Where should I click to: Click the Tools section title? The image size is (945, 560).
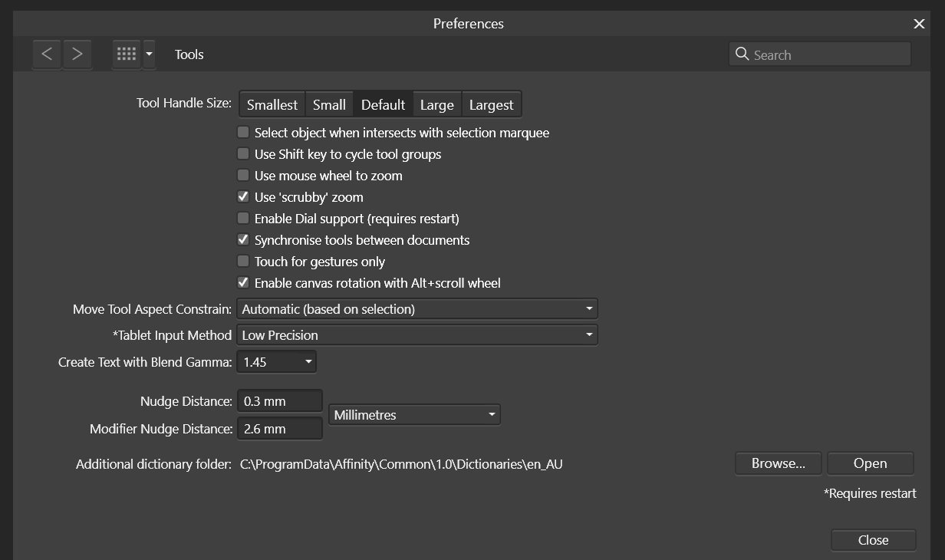pyautogui.click(x=189, y=54)
